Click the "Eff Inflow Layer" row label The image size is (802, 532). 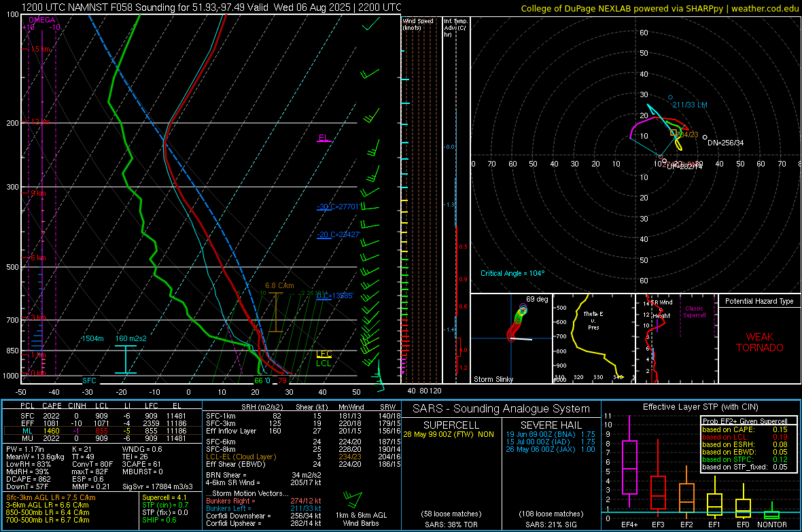point(231,431)
